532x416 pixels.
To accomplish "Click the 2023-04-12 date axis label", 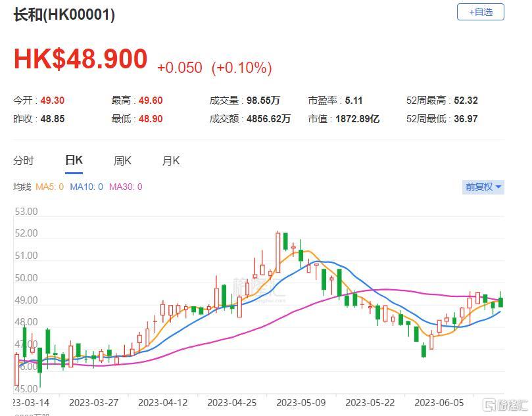I will click(163, 403).
